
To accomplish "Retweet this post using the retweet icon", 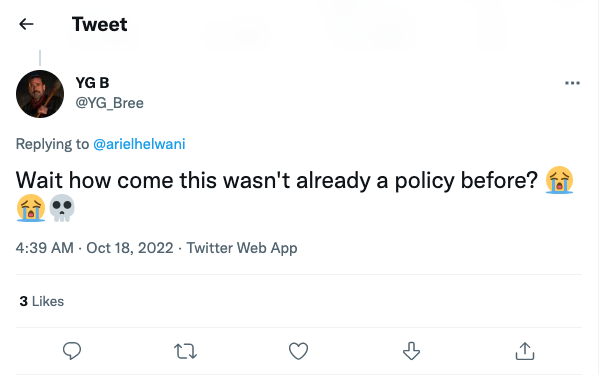I will tap(186, 351).
